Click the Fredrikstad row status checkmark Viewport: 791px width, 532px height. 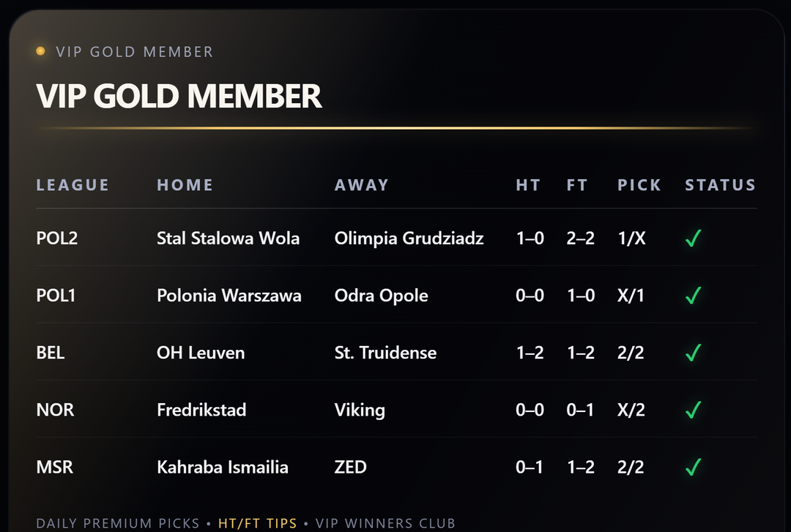(x=693, y=410)
